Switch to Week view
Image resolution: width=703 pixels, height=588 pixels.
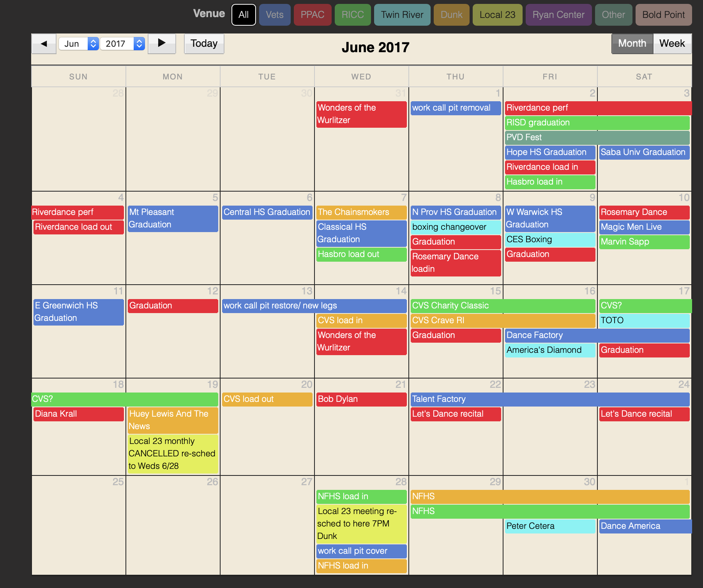point(672,44)
